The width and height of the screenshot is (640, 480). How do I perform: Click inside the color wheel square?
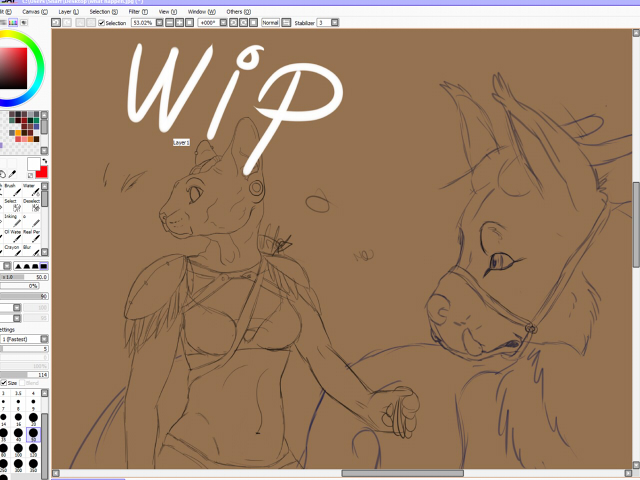[x=13, y=68]
